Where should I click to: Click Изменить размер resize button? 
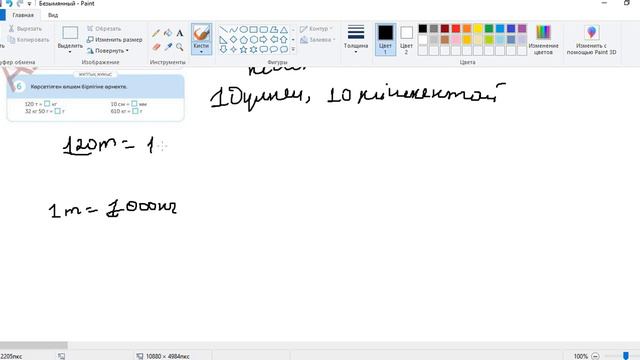click(x=114, y=40)
